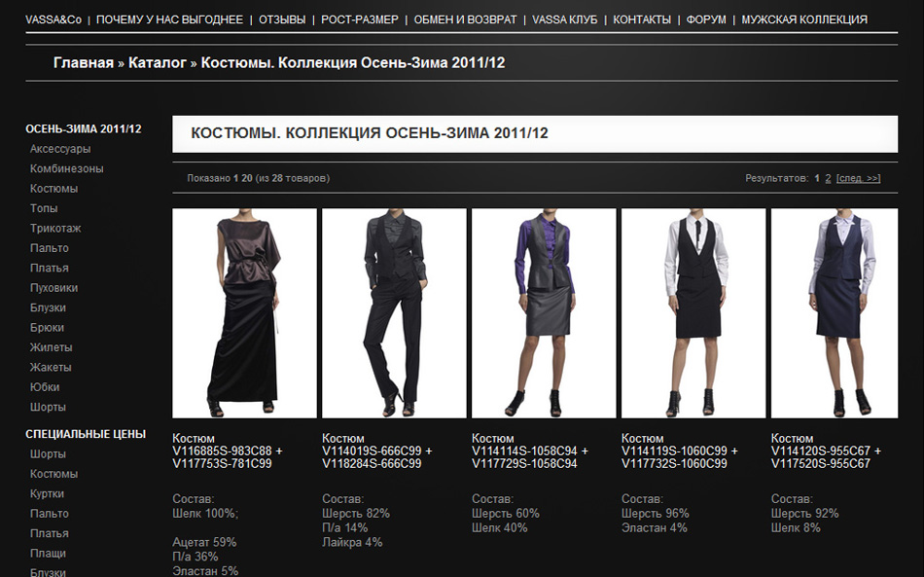This screenshot has width=924, height=577.
Task: View the black silk long dress suit thumbnail
Action: pyautogui.click(x=243, y=311)
